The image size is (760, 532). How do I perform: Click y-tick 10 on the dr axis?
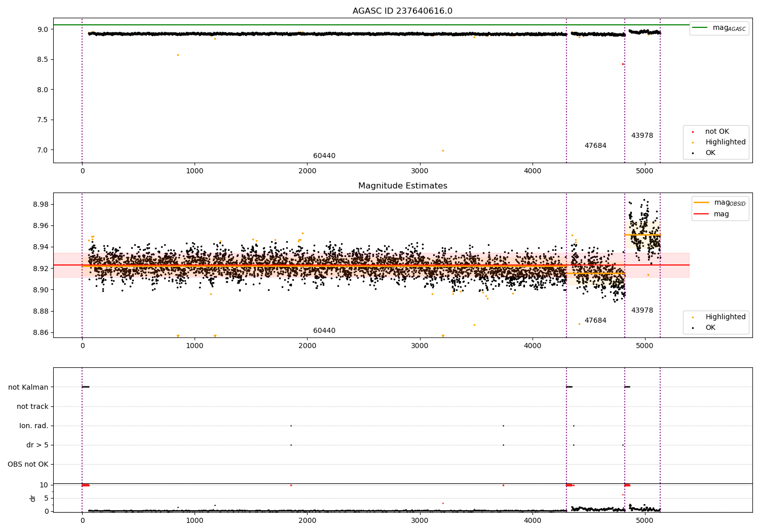coord(44,485)
